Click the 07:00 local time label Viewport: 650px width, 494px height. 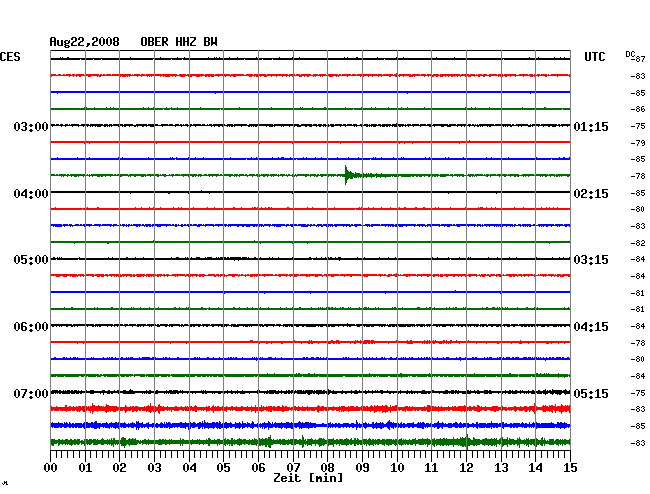31,393
